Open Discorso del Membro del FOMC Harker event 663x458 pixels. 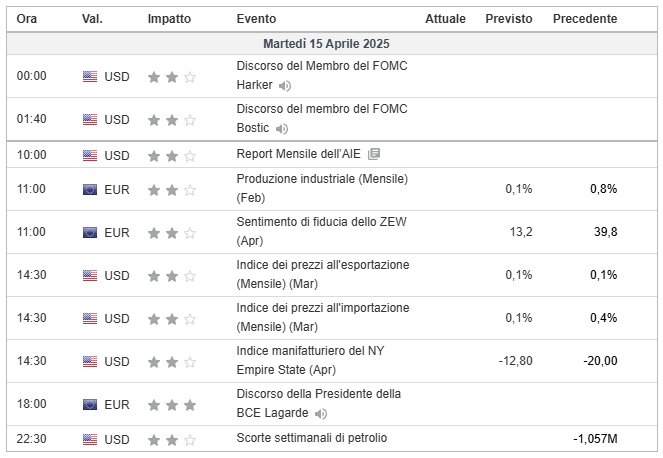(x=322, y=75)
